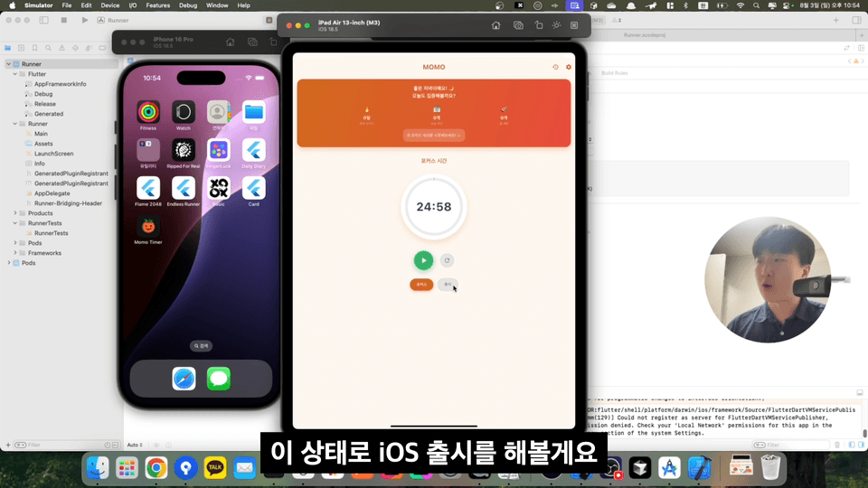Collapse the Flutter group
The image size is (868, 488).
15,74
